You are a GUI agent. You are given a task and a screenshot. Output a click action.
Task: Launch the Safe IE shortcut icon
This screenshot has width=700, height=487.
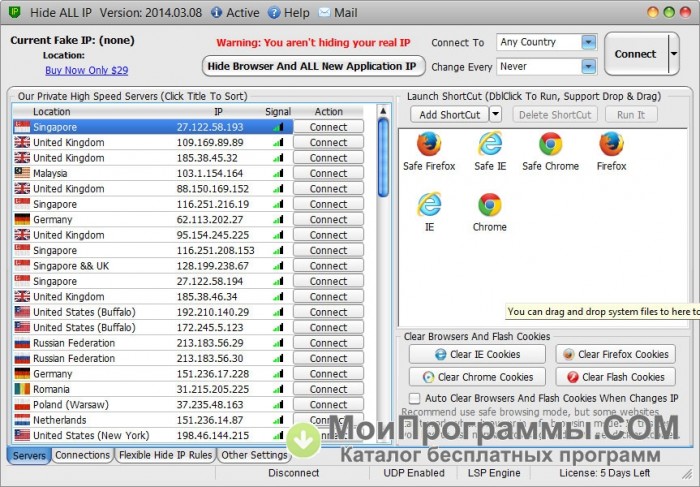pos(490,144)
